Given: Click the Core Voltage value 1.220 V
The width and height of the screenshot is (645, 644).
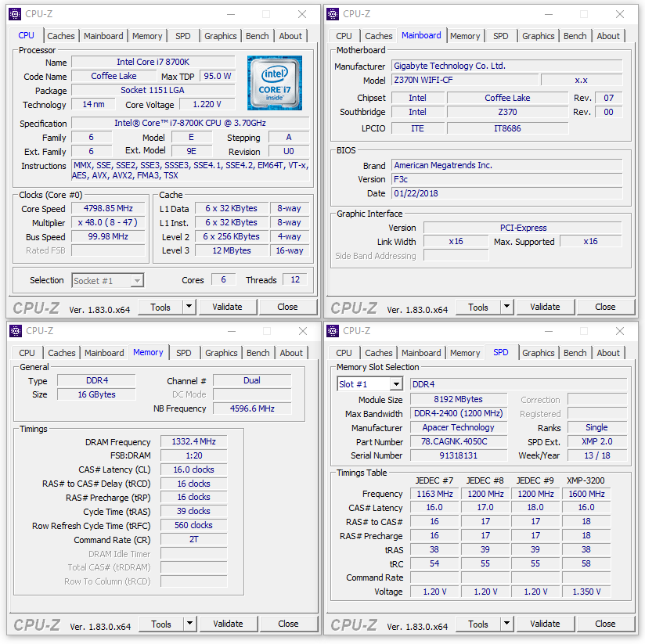Looking at the screenshot, I should [207, 104].
